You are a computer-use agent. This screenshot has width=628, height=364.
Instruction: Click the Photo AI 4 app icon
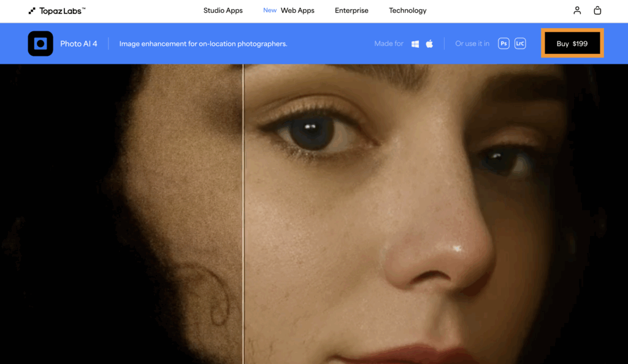[40, 44]
